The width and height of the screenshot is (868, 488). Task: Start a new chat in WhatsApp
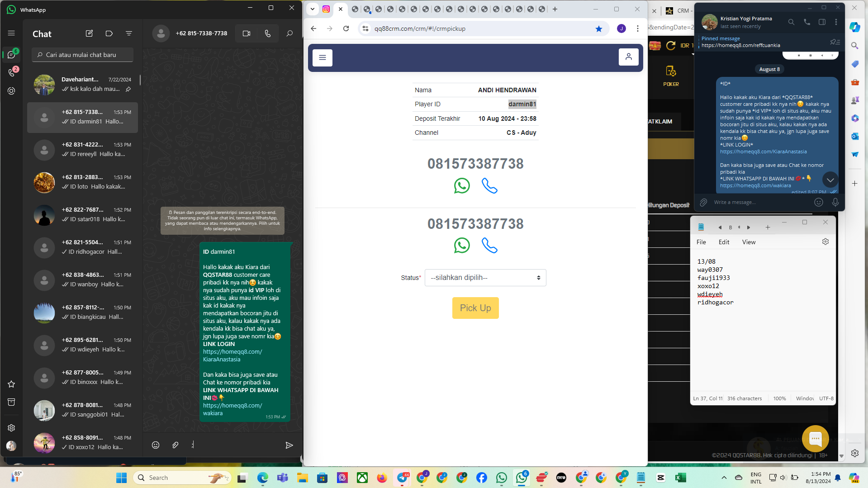89,33
